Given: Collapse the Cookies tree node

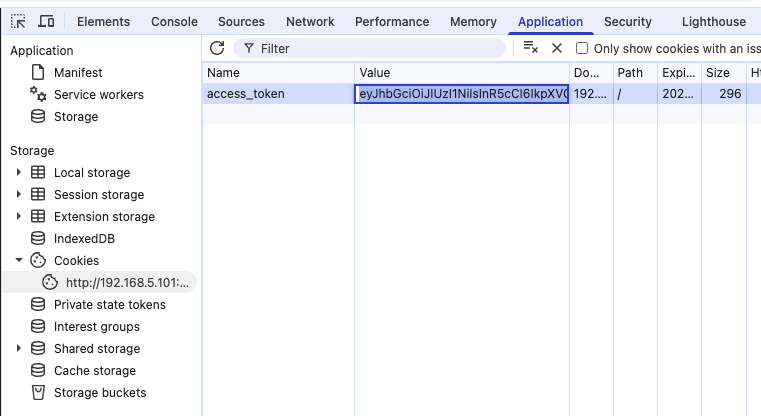Looking at the screenshot, I should 18,261.
